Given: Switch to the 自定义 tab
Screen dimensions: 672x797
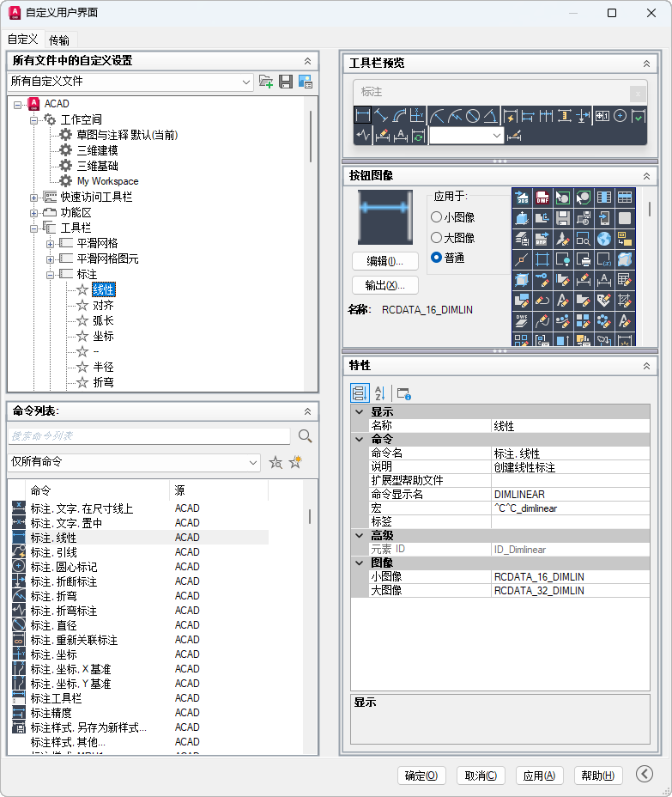Looking at the screenshot, I should 23,40.
